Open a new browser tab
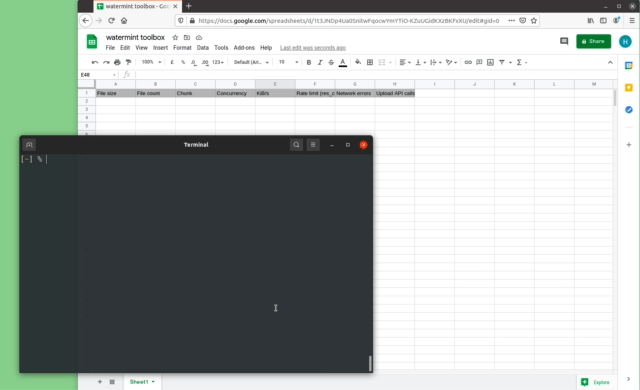 coord(189,6)
